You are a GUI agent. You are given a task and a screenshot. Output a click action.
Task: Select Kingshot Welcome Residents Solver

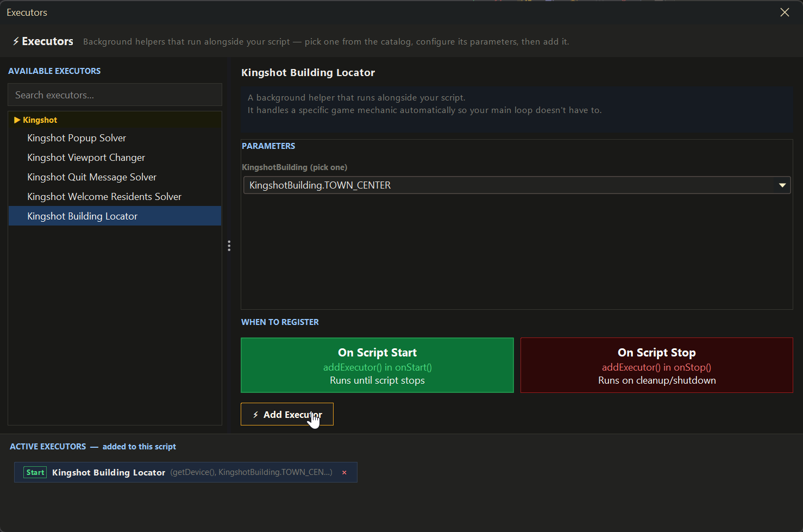pyautogui.click(x=115, y=197)
